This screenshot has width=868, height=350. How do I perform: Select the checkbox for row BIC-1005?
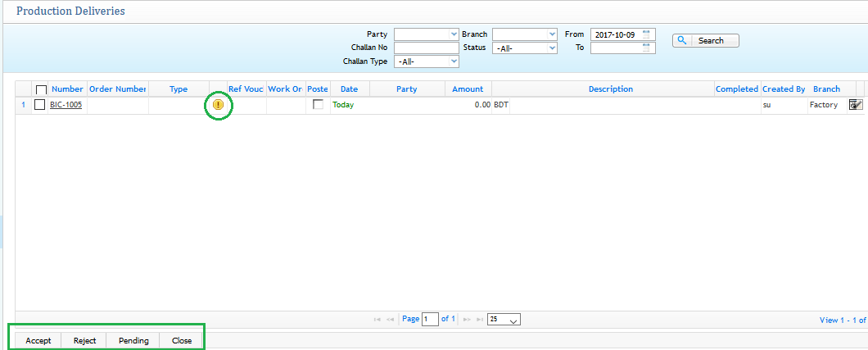pos(39,105)
